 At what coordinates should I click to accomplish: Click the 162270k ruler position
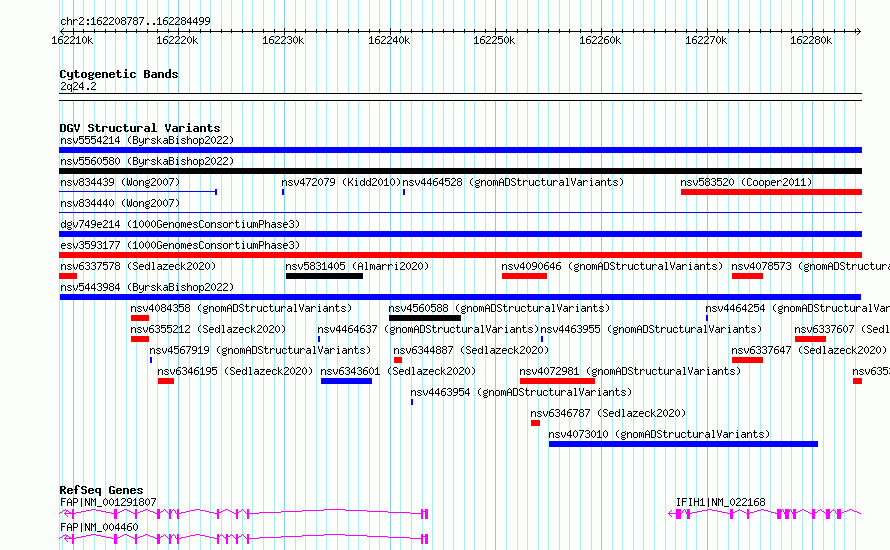click(706, 40)
